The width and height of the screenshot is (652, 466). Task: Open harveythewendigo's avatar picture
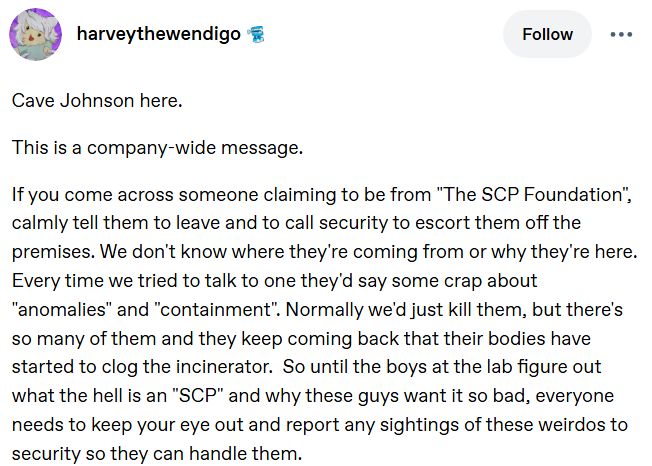pos(35,34)
